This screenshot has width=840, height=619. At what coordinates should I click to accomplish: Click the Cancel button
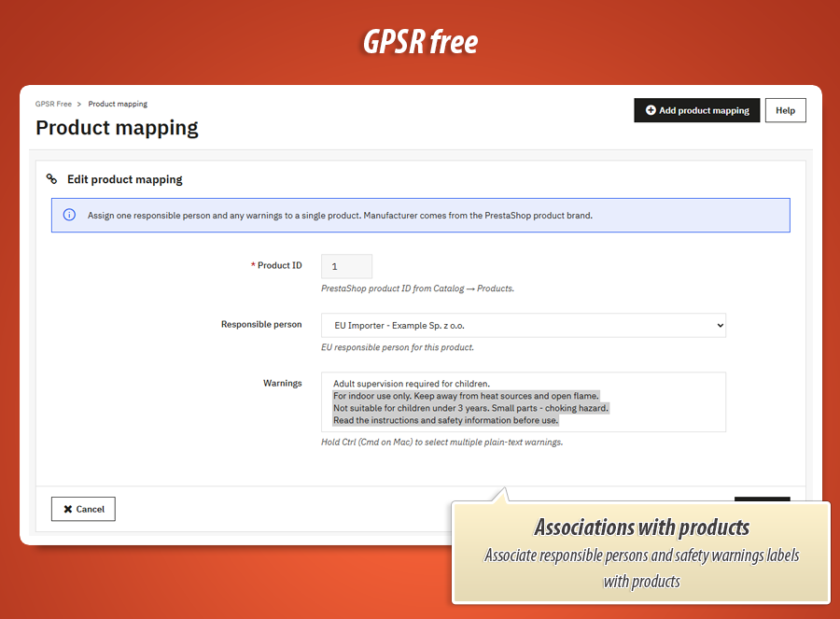[x=84, y=509]
